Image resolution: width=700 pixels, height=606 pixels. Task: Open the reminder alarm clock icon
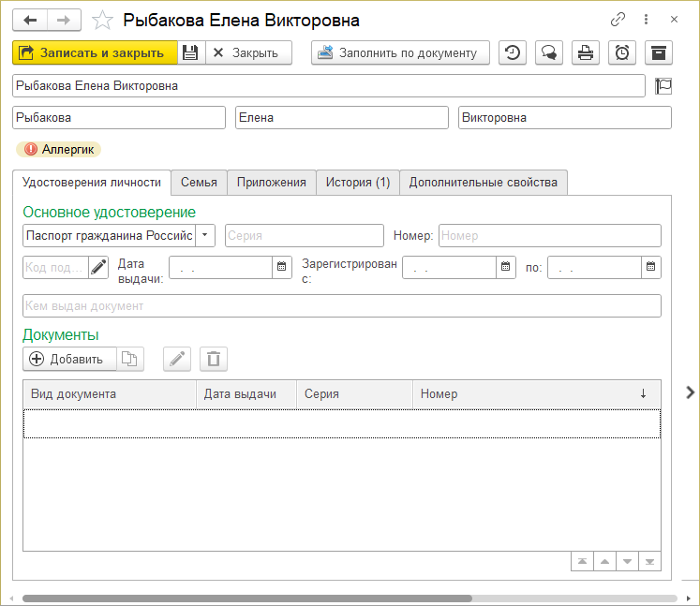pyautogui.click(x=622, y=52)
